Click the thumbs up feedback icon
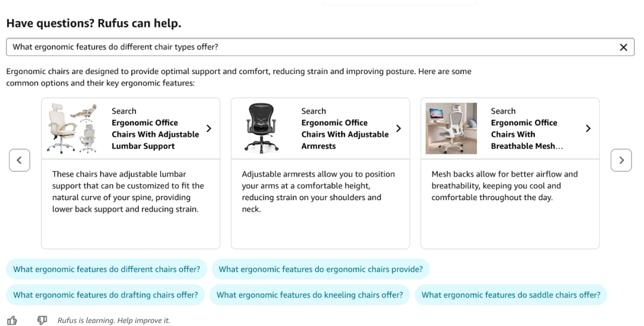 (x=12, y=320)
